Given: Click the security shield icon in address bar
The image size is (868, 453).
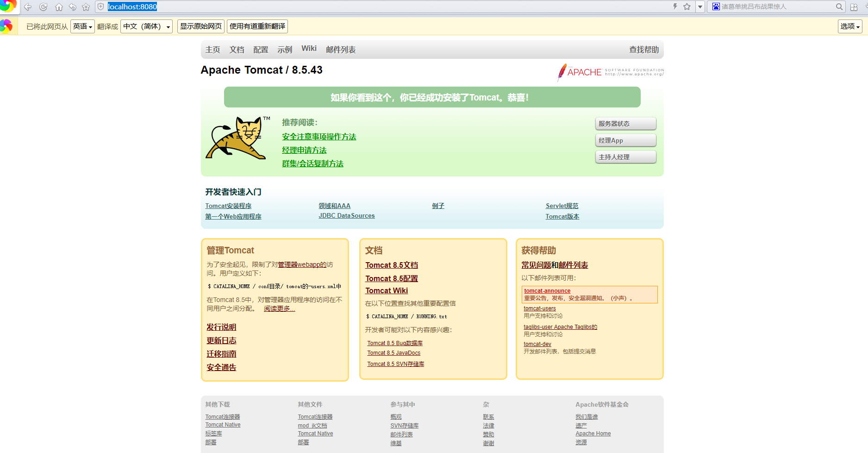Looking at the screenshot, I should [x=101, y=7].
